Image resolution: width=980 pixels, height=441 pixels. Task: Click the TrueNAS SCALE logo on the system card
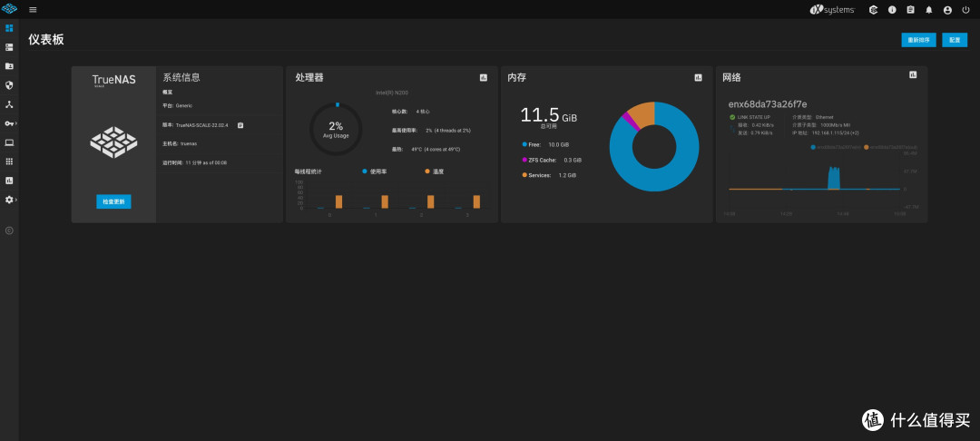pos(113,81)
